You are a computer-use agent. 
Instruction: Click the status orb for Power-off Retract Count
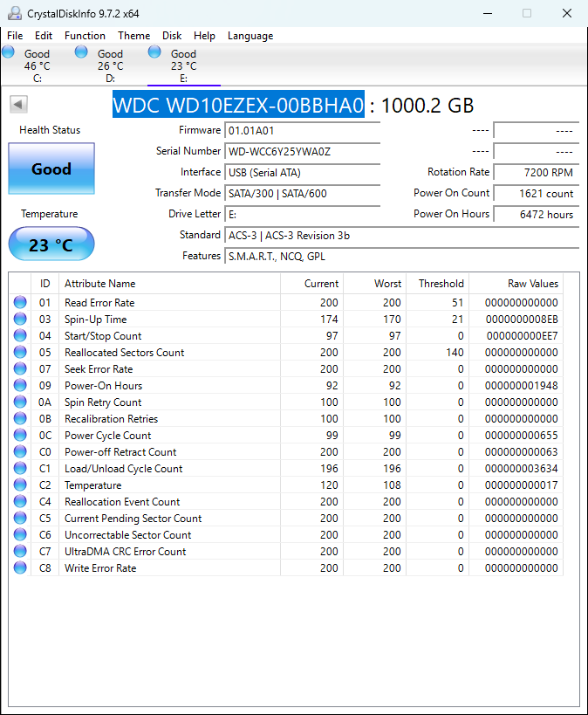[x=20, y=451]
